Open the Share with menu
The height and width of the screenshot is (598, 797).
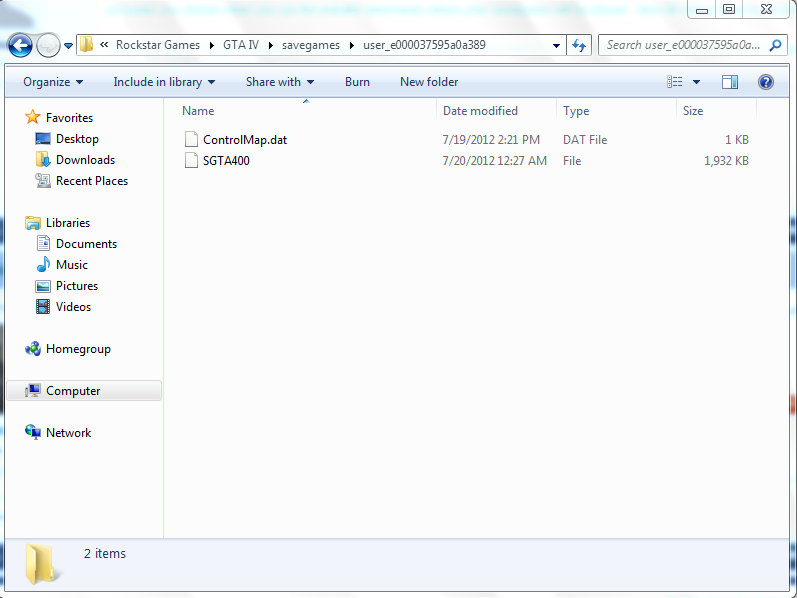coord(280,82)
